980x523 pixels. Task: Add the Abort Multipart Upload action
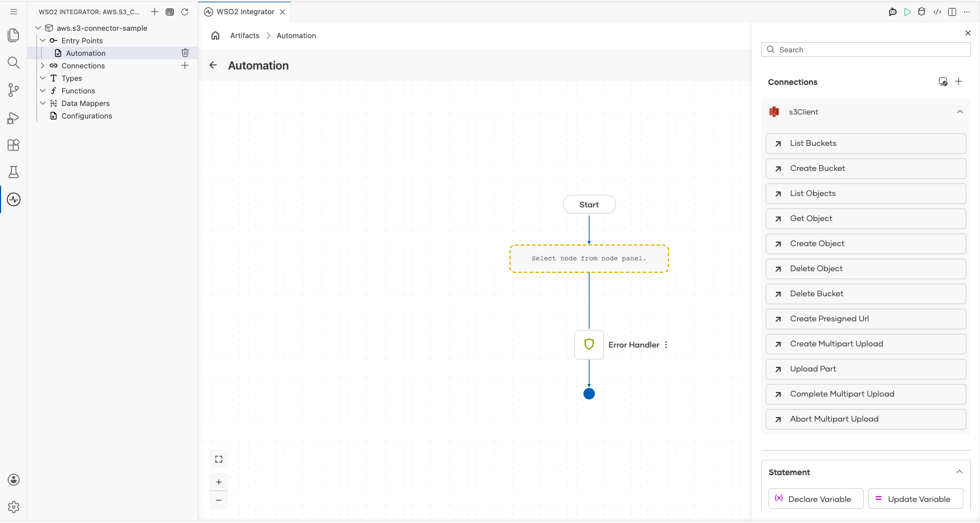[865, 419]
